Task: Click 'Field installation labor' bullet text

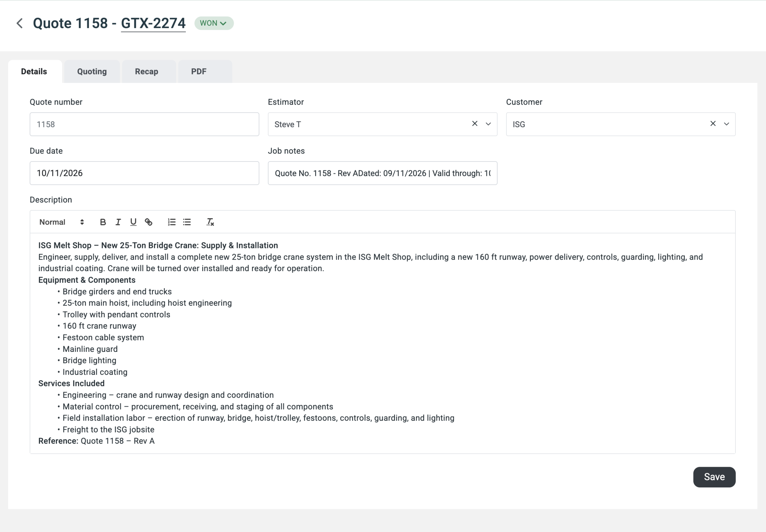Action: 258,418
